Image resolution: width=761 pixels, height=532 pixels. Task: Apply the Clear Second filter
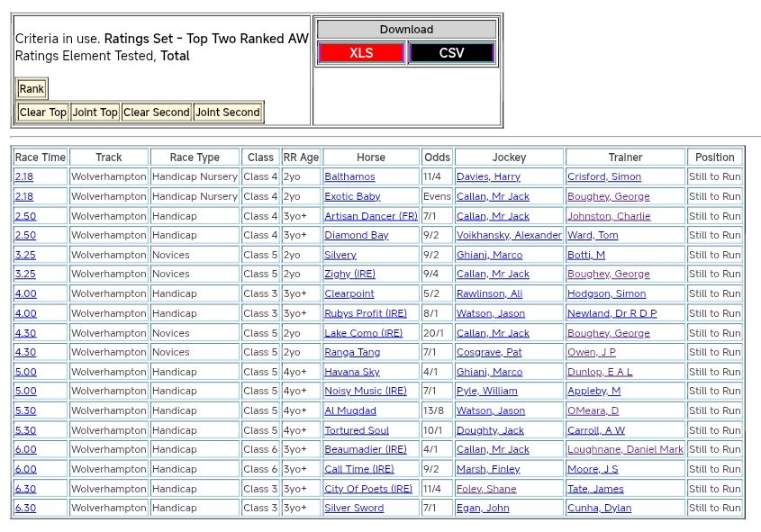(x=157, y=113)
